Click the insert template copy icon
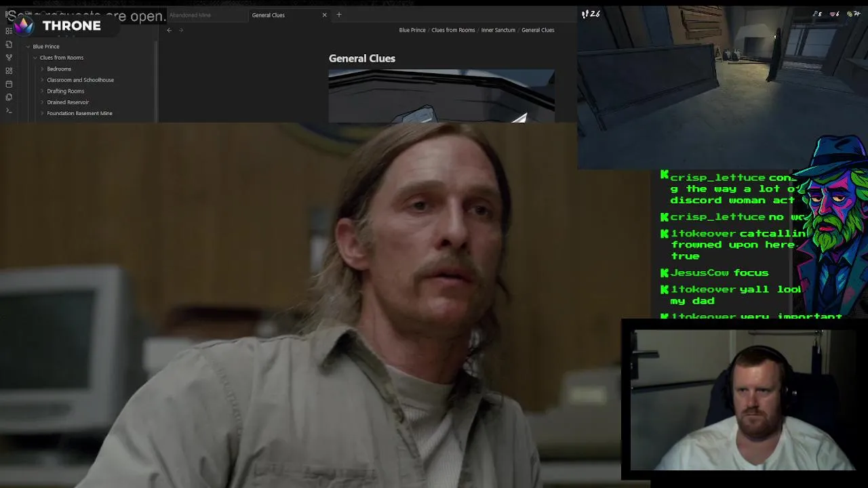This screenshot has width=868, height=488. point(9,97)
